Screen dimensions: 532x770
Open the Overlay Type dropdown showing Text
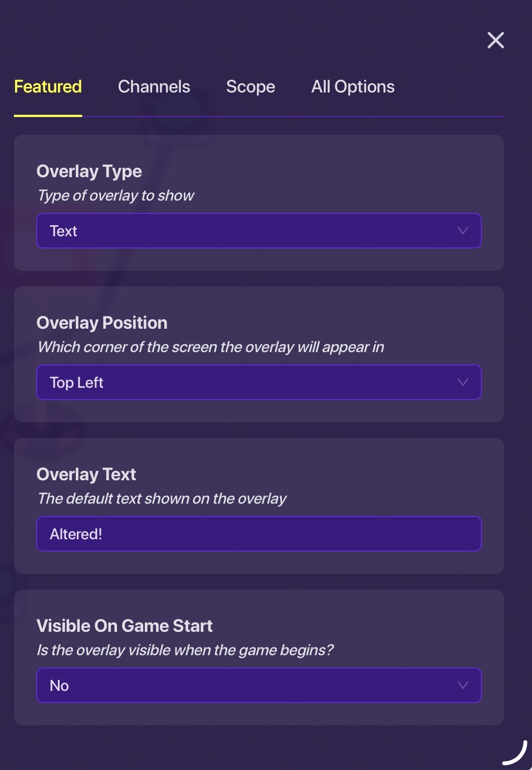[x=258, y=231]
